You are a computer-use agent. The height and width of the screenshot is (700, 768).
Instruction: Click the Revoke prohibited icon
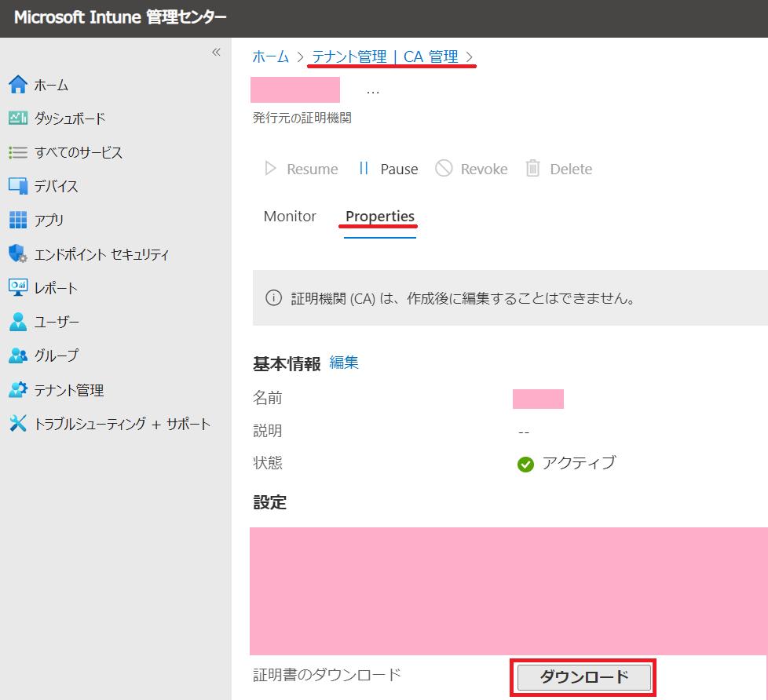(444, 169)
